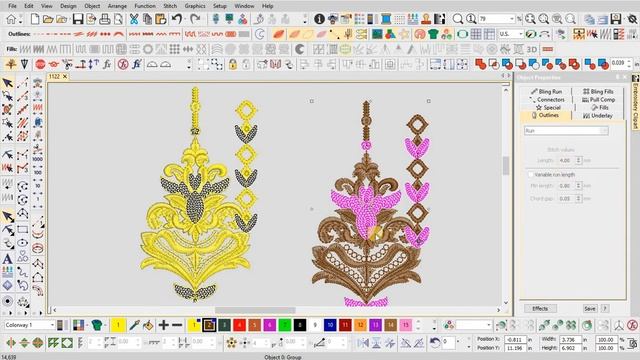
Task: Click the first red weld shapes icon
Action: [x=480, y=64]
